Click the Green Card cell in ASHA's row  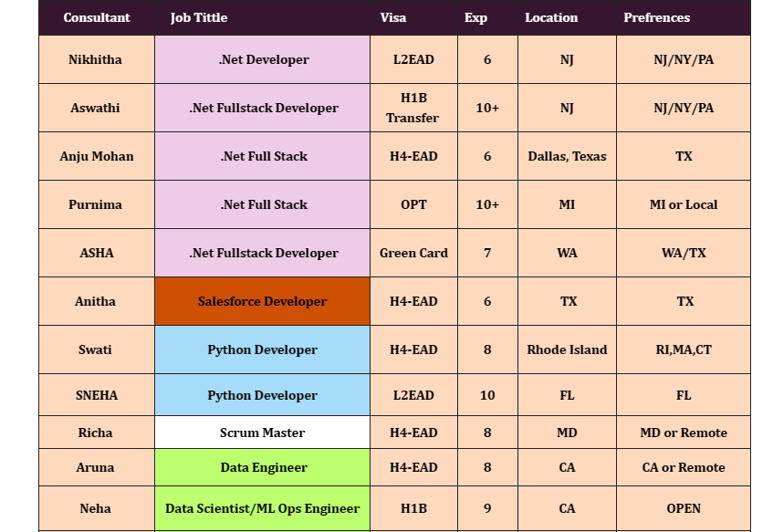[x=413, y=253]
